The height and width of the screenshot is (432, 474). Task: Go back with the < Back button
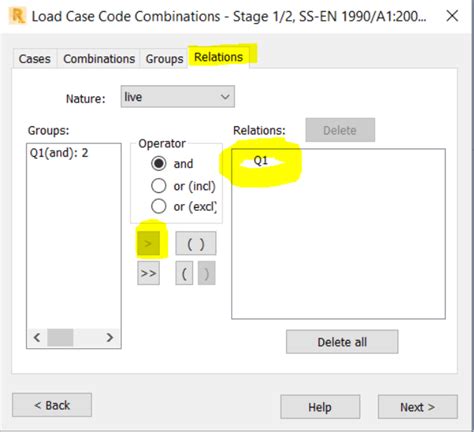[52, 405]
